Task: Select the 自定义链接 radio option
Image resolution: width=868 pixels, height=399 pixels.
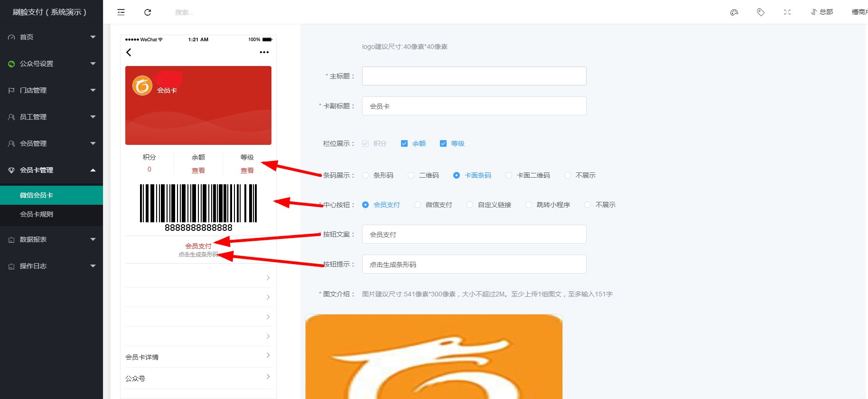Action: click(x=470, y=205)
